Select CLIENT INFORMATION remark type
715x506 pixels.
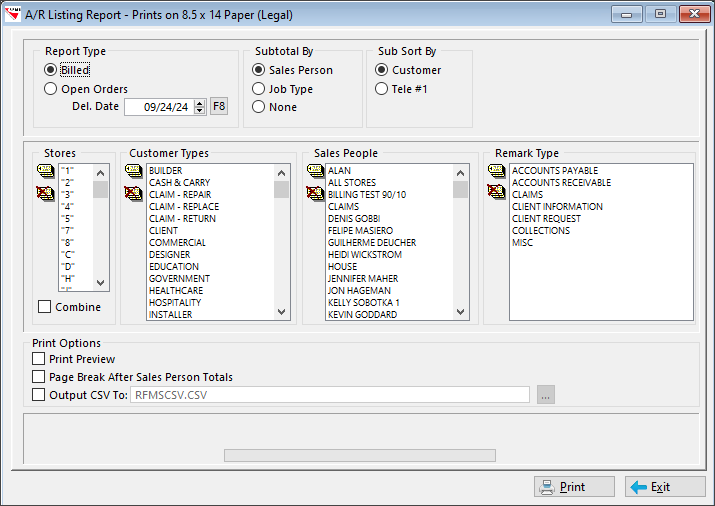(x=557, y=207)
